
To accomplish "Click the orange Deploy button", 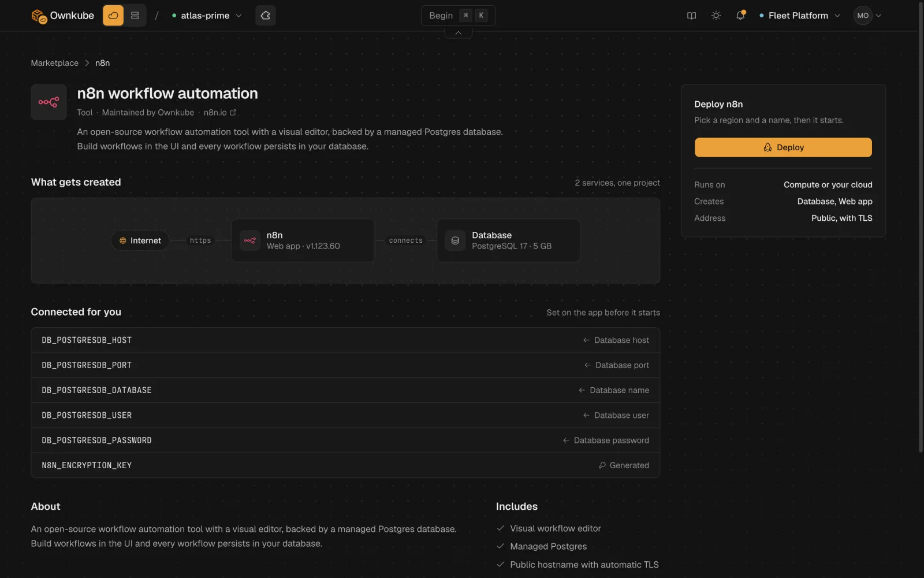I will point(783,147).
